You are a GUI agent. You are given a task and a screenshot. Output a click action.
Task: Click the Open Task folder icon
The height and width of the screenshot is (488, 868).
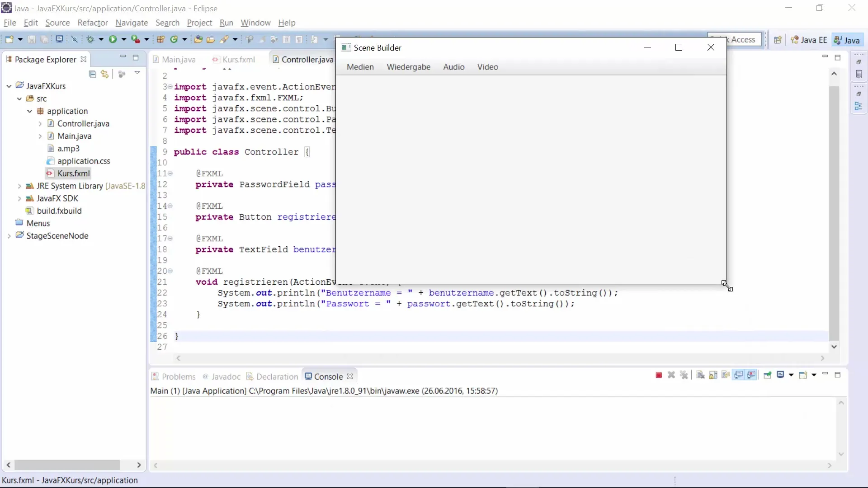click(x=211, y=39)
